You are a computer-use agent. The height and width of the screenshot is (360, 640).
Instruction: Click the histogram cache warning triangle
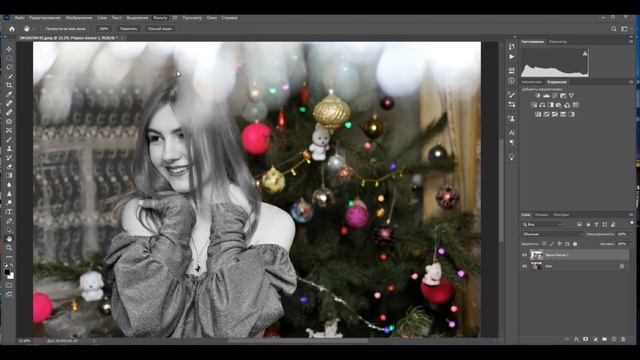585,53
